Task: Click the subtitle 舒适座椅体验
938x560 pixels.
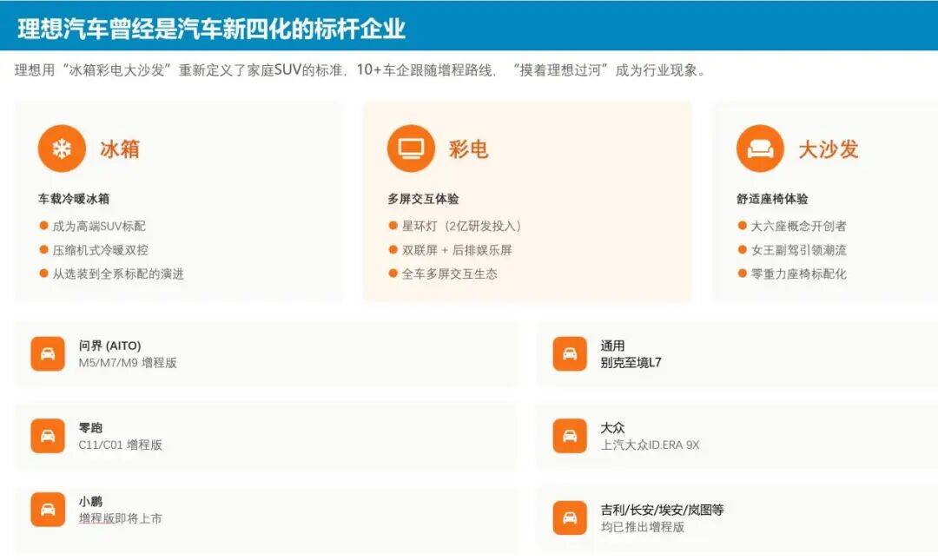Action: [773, 199]
